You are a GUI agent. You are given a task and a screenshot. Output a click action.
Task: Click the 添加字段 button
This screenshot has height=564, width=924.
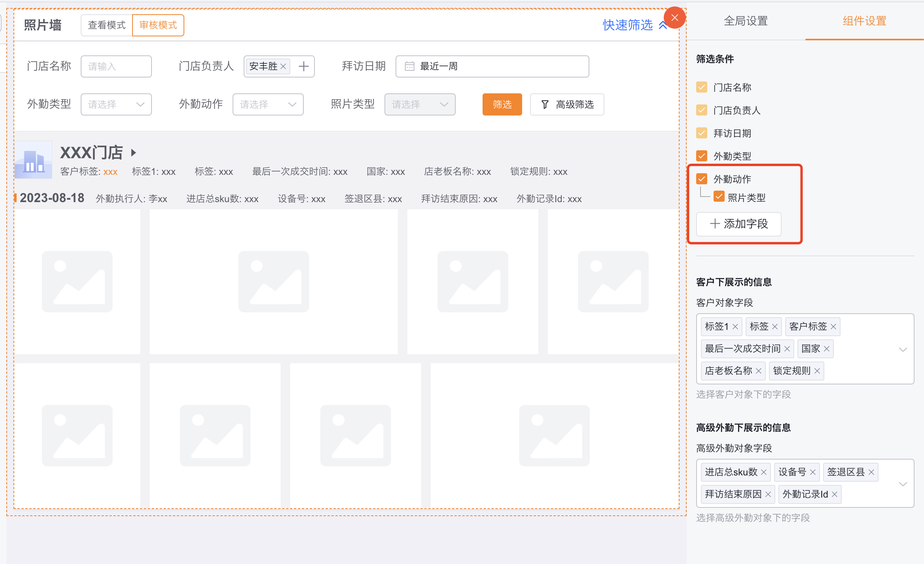coord(738,224)
